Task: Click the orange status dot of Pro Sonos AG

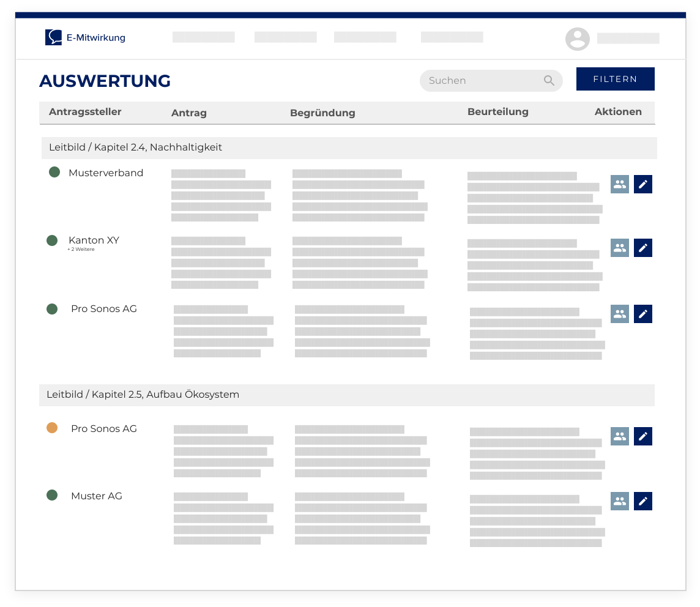Action: coord(52,428)
